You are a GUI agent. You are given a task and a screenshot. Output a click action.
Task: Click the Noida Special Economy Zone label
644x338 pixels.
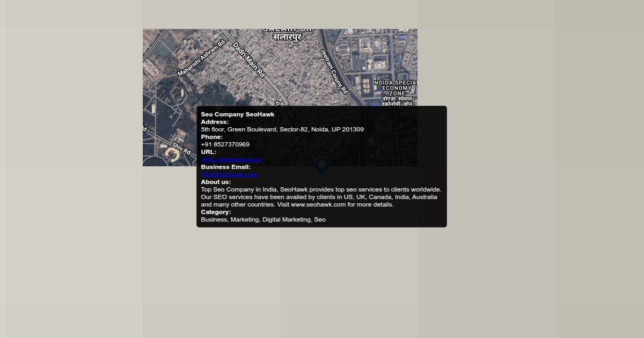[x=396, y=89]
